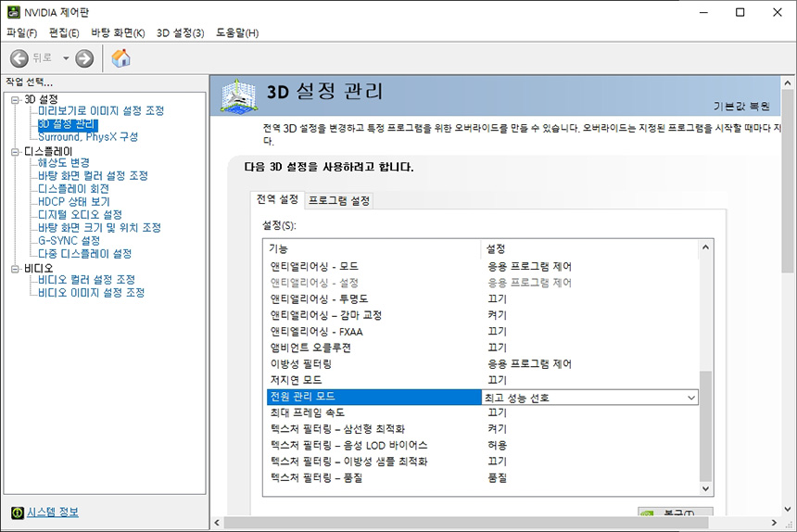Collapse the 3D 설정 tree node
The height and width of the screenshot is (532, 797).
pos(15,100)
